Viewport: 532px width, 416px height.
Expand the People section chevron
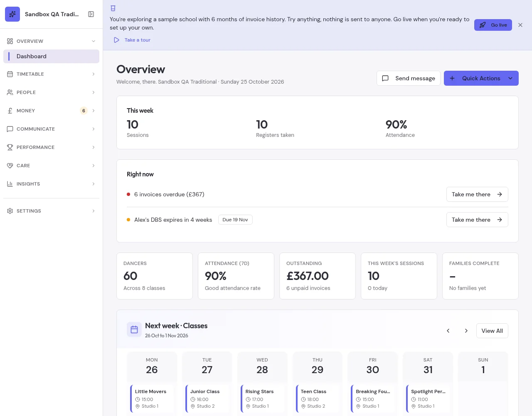[94, 92]
